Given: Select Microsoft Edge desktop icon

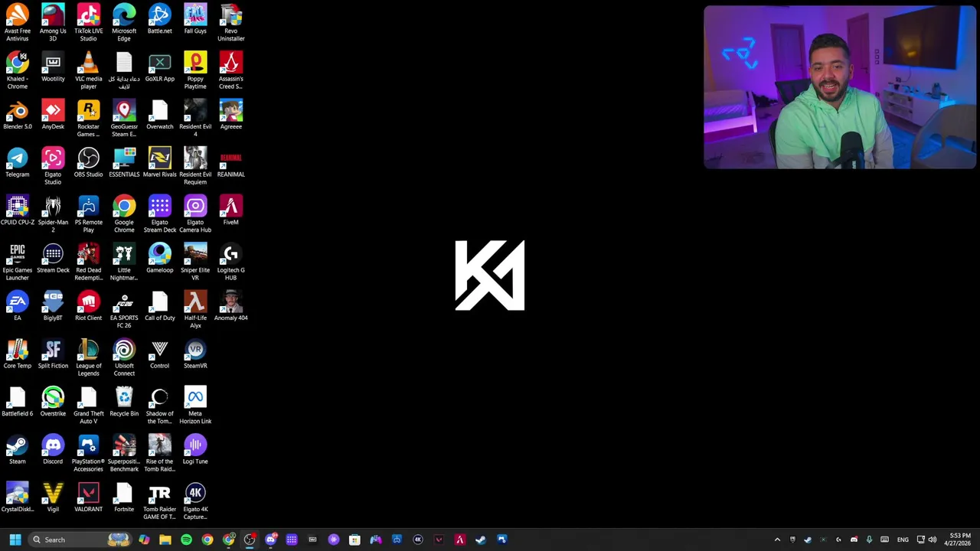Looking at the screenshot, I should click(124, 23).
